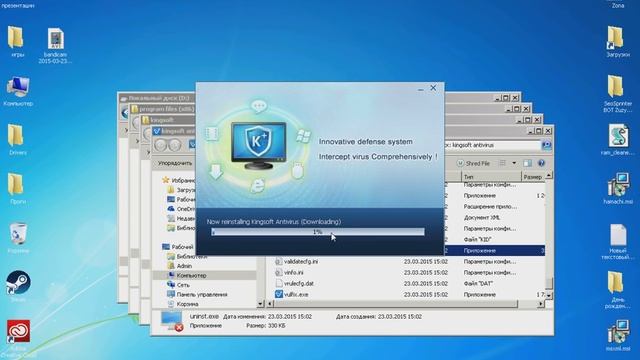
Task: Close the Kingsoft installer window
Action: coord(433,88)
